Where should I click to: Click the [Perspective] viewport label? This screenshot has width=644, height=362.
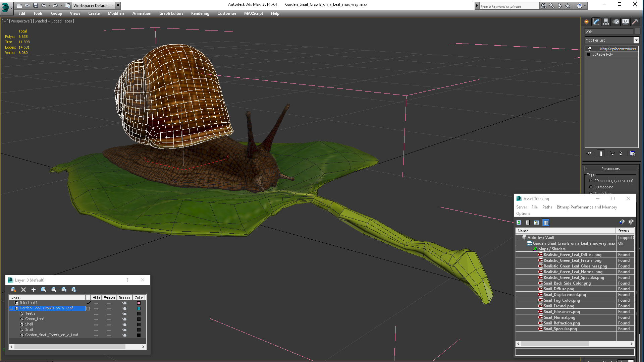[x=20, y=21]
